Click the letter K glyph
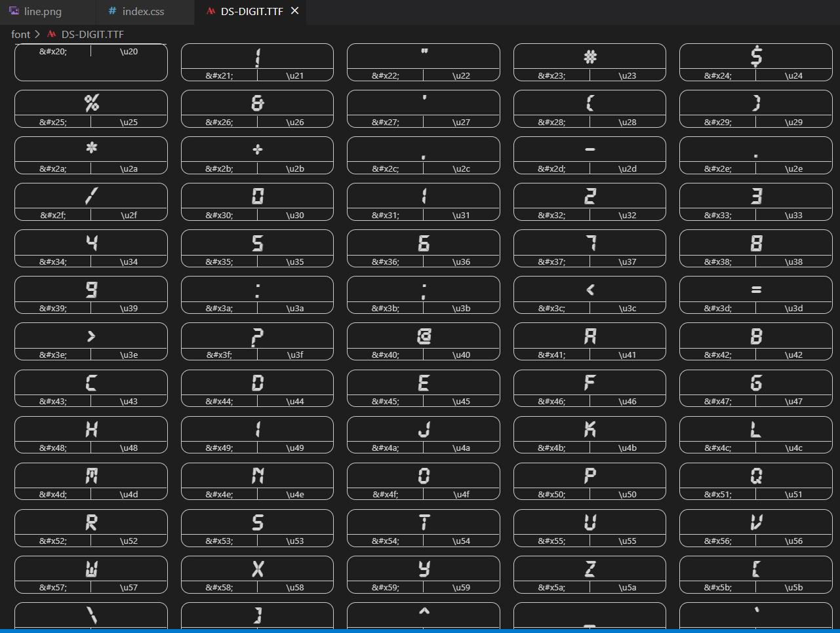 [590, 429]
